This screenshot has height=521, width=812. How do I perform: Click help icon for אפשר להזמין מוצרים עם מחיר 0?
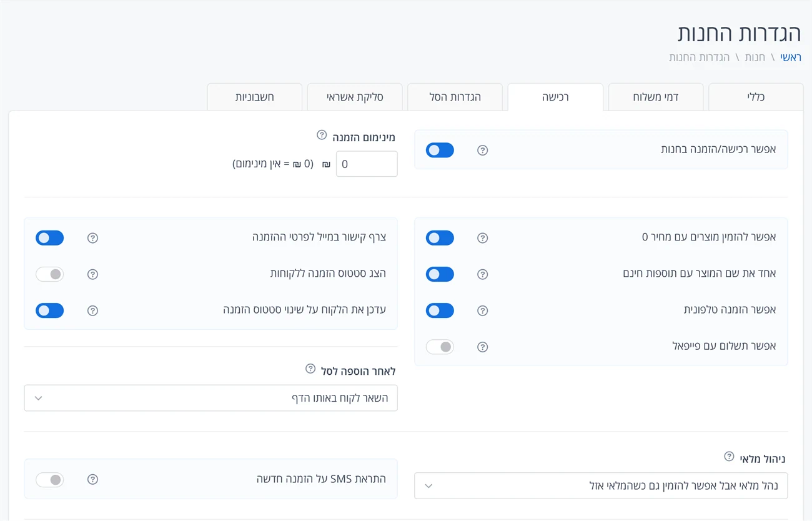(482, 238)
